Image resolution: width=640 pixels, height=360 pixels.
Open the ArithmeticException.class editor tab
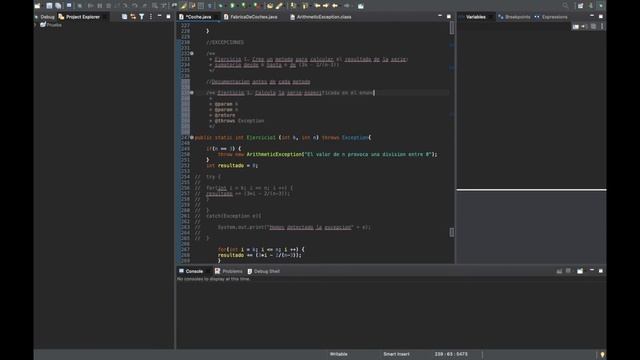[321, 17]
